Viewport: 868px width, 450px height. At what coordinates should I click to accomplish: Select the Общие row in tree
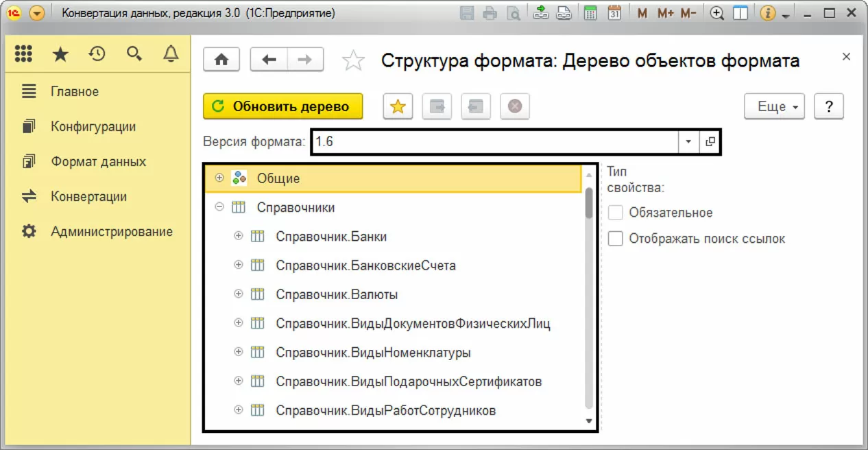(x=394, y=178)
